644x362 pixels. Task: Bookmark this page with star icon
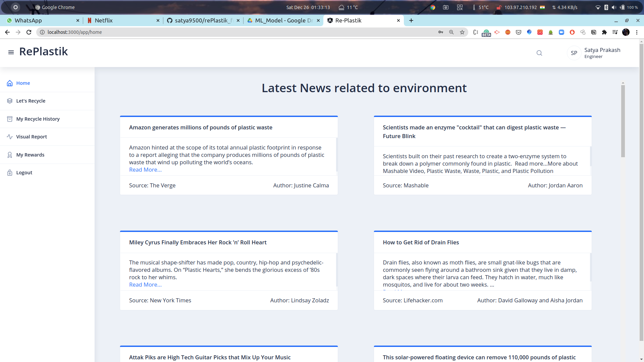pos(462,32)
